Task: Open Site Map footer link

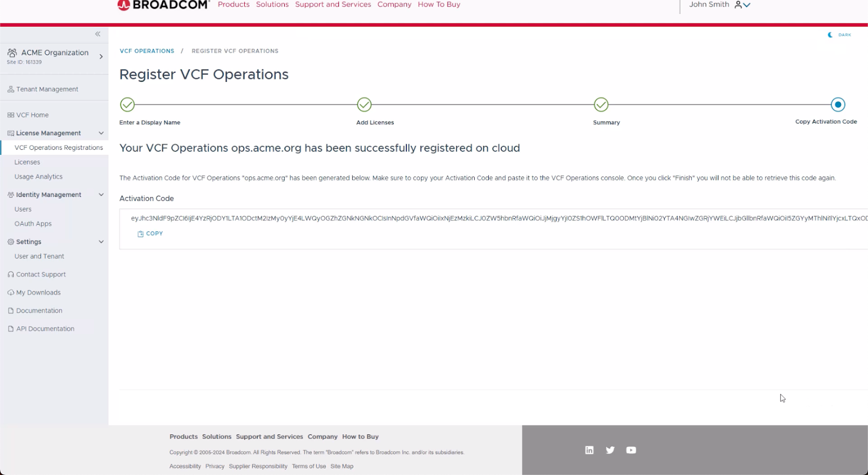Action: [342, 466]
